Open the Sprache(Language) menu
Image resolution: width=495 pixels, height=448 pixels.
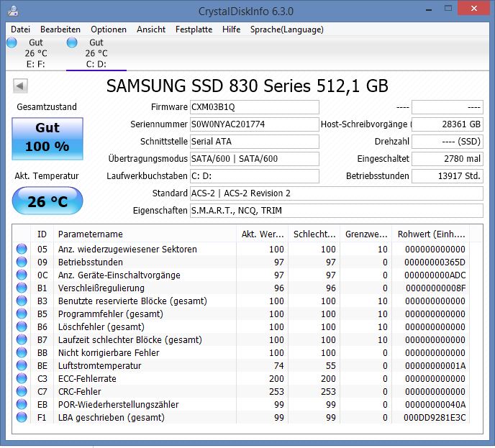(x=286, y=29)
